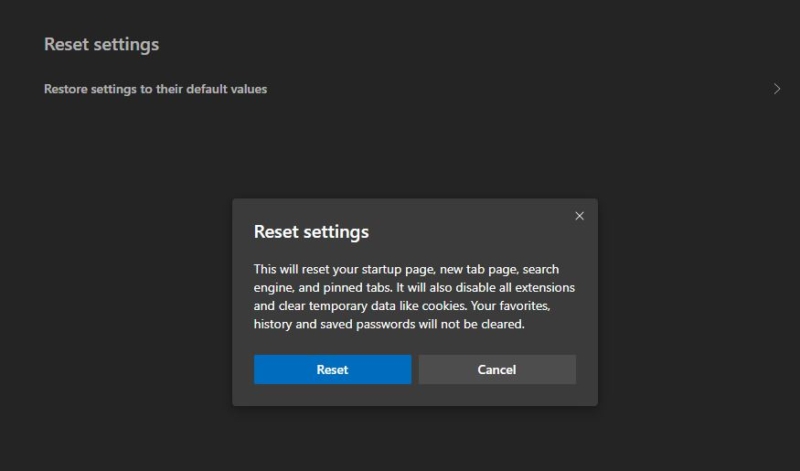
Task: Click the text about disabling all extensions
Action: pyautogui.click(x=485, y=287)
